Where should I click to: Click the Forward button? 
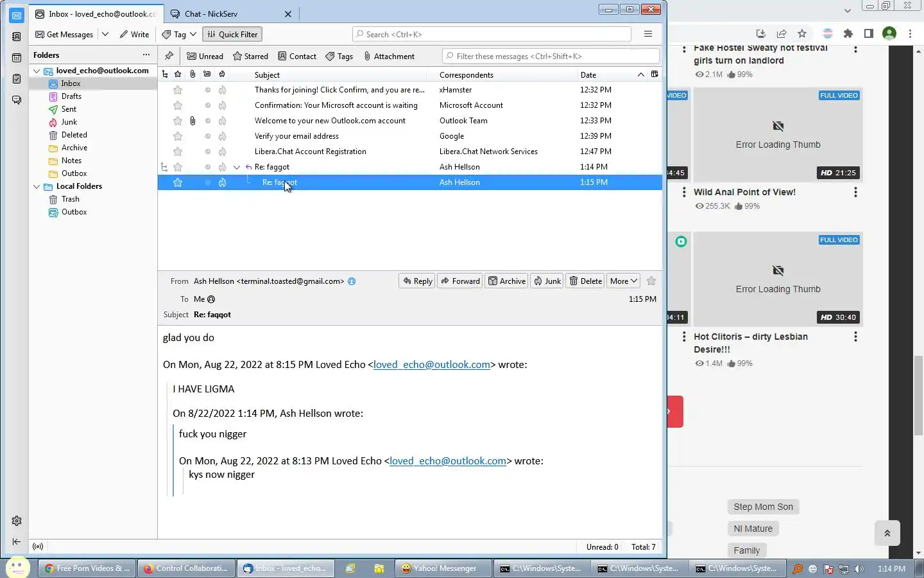(460, 281)
